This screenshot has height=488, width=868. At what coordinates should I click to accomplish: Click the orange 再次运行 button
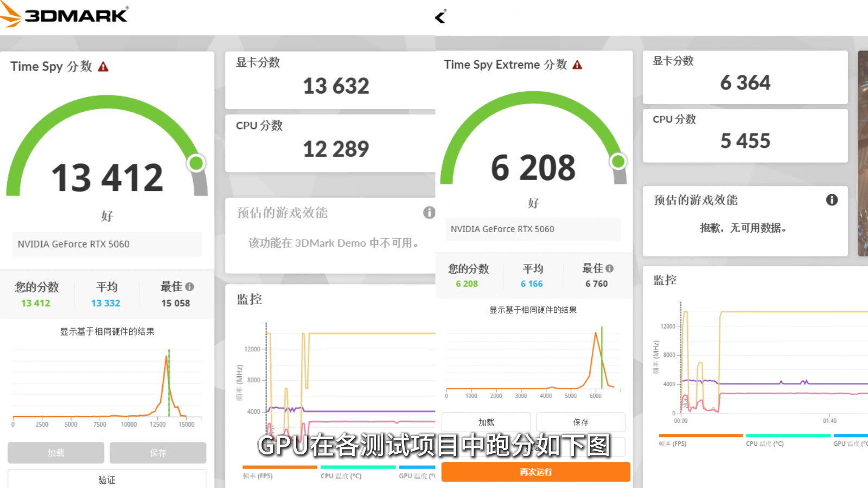pos(535,472)
